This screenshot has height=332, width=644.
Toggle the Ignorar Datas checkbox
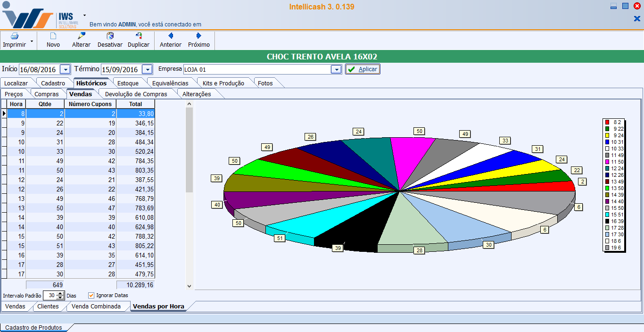click(x=91, y=296)
